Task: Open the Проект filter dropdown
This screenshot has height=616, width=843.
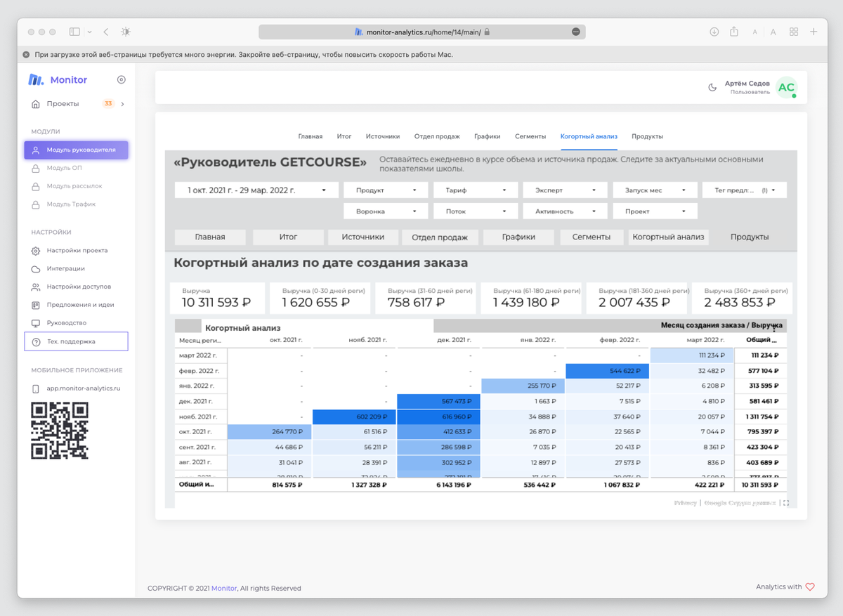Action: (x=655, y=211)
